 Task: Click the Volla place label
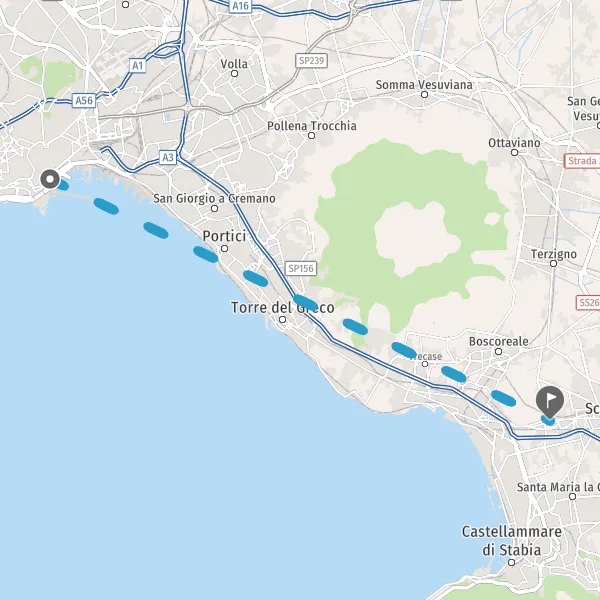pos(234,64)
